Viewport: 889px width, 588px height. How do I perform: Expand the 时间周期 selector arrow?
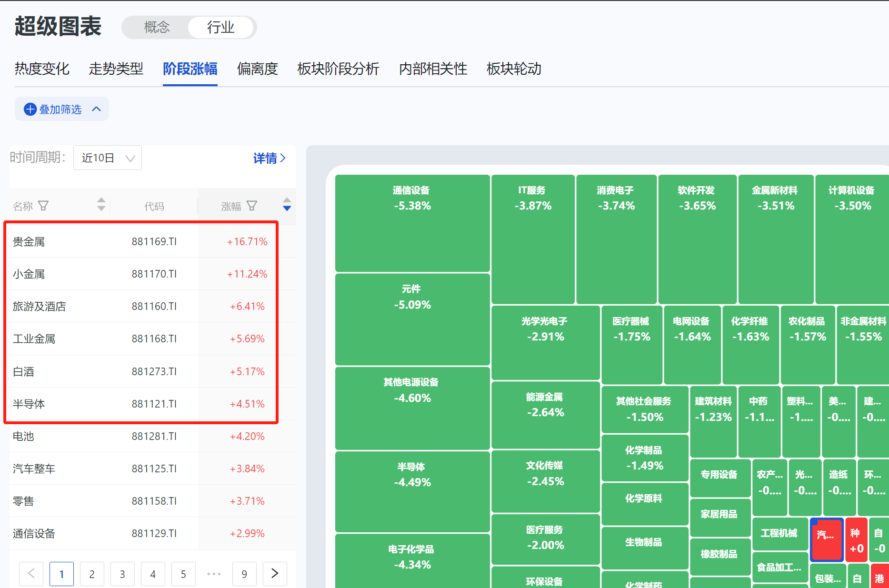point(130,158)
